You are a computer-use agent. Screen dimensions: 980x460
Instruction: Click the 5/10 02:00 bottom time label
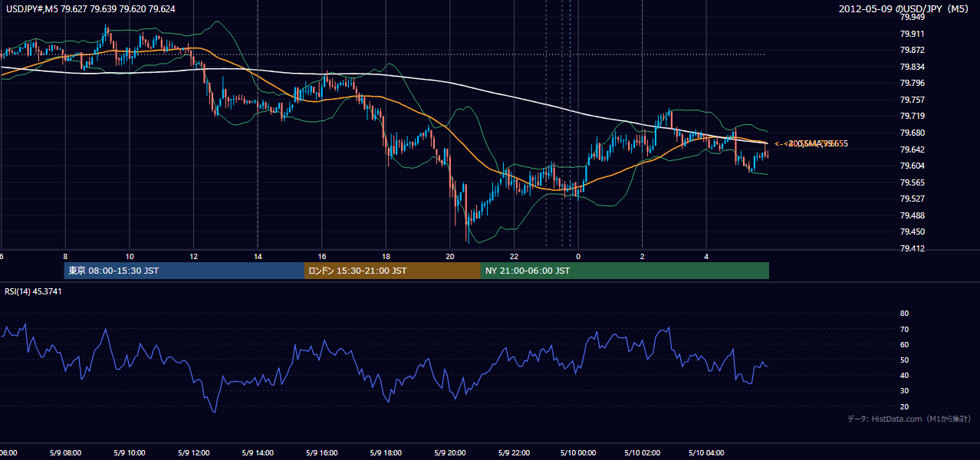coord(642,452)
